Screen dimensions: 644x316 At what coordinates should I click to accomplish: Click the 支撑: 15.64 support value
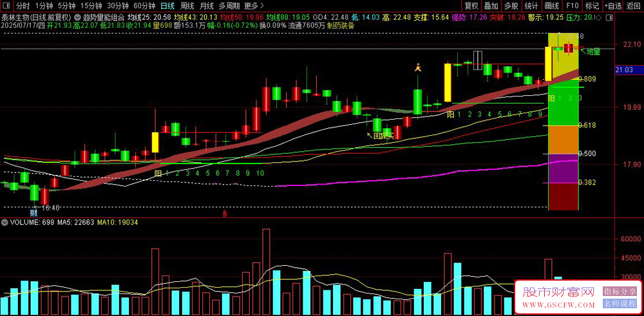click(433, 17)
